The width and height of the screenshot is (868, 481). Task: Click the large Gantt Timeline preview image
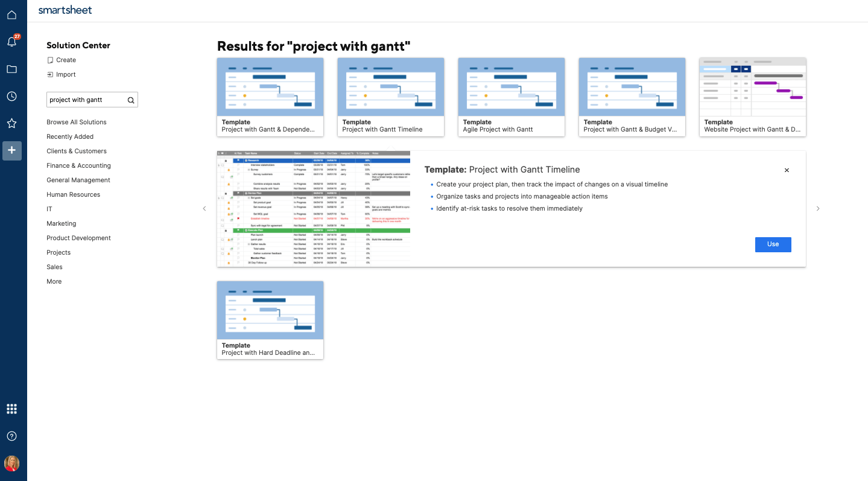click(x=314, y=209)
